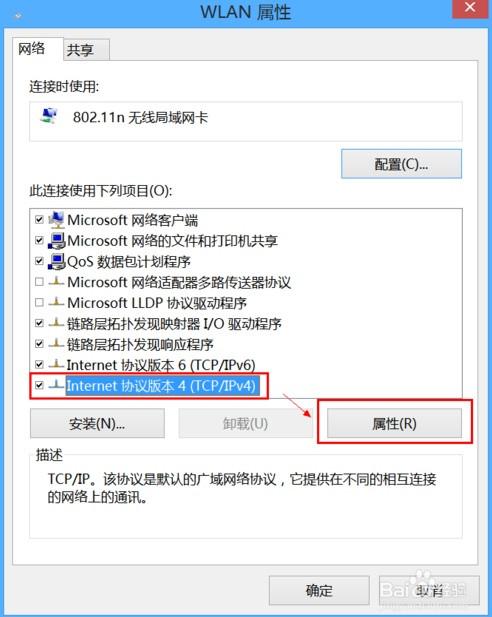
Task: Confirm with the 确定 button
Action: pyautogui.click(x=319, y=590)
